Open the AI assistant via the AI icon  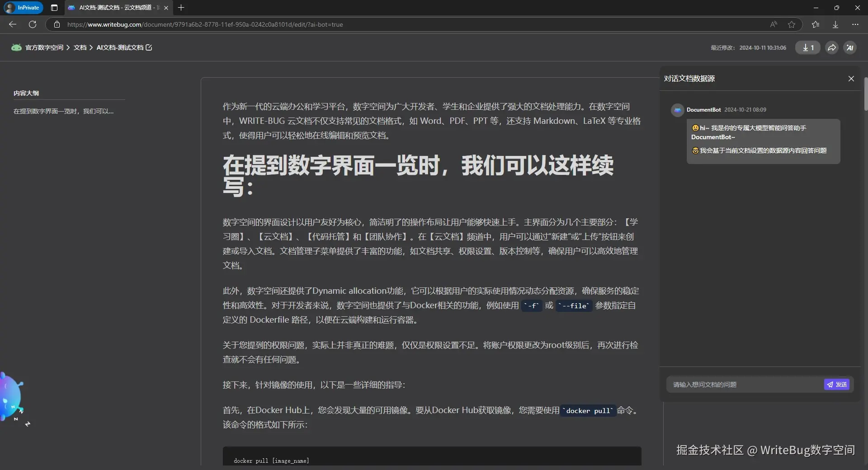[850, 47]
